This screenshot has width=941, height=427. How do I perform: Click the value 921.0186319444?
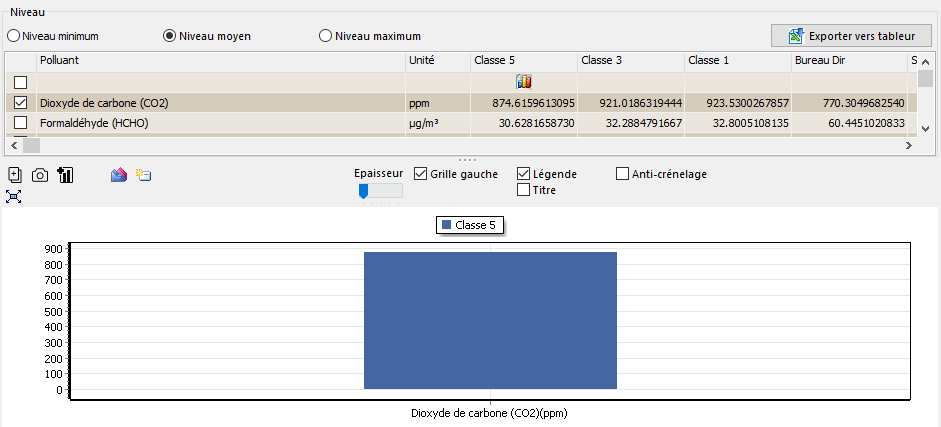(x=640, y=103)
